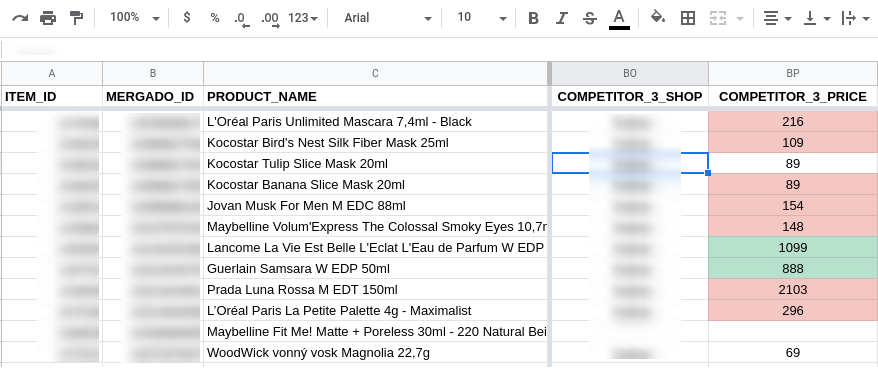
Task: Select column C header
Action: coord(375,73)
